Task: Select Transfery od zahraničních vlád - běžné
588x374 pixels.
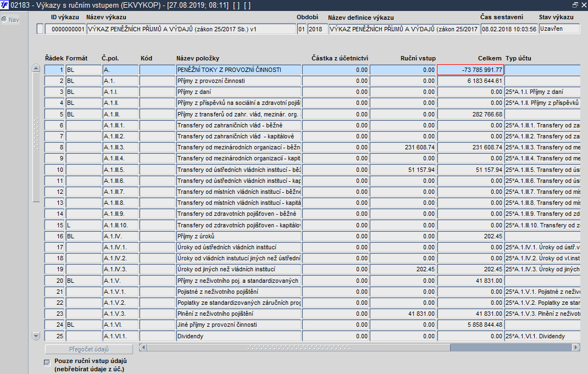Action: pyautogui.click(x=238, y=125)
